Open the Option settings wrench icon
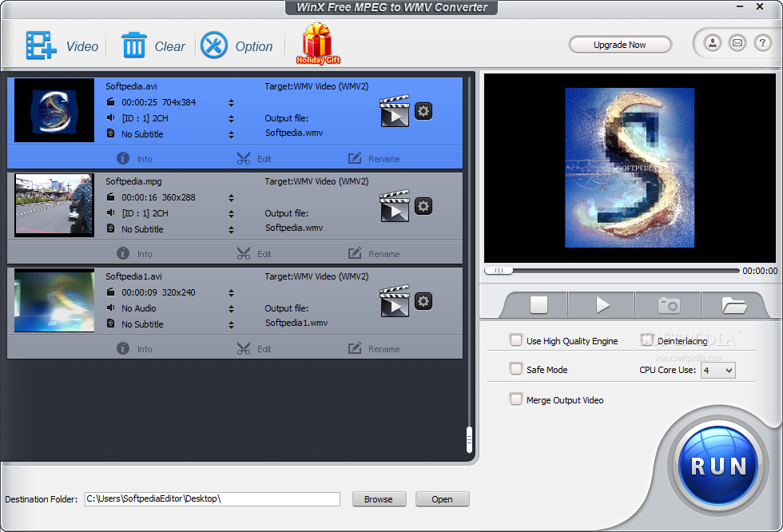Viewport: 783px width, 532px height. (214, 46)
